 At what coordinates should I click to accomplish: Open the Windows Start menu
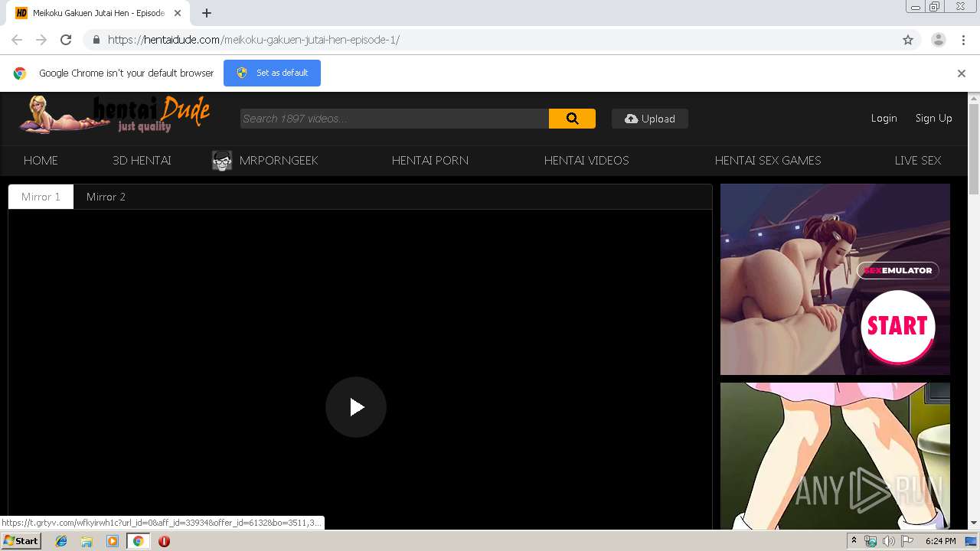pyautogui.click(x=21, y=541)
